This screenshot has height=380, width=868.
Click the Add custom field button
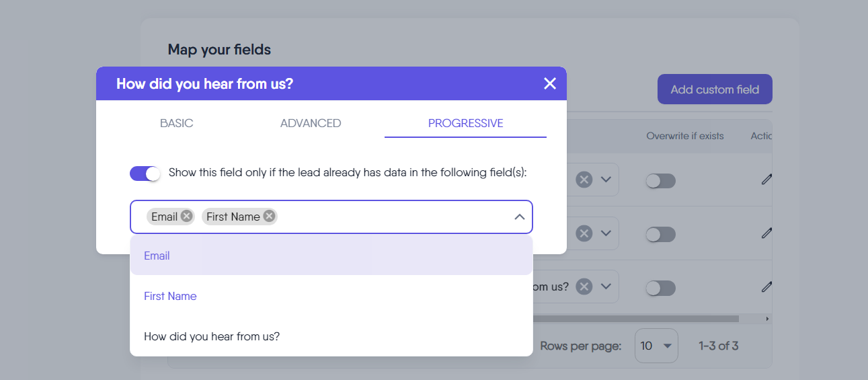tap(715, 89)
